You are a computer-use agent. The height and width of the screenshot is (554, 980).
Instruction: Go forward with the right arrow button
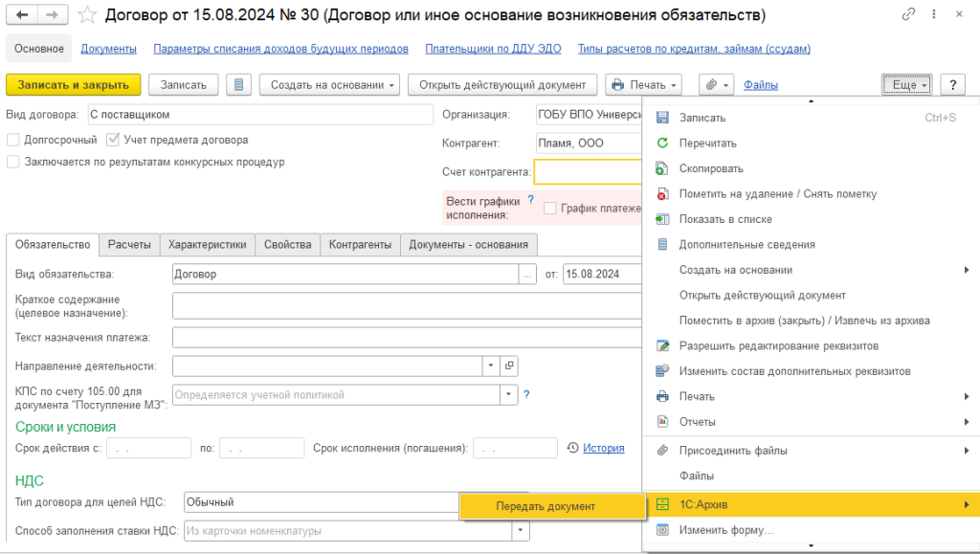(53, 15)
